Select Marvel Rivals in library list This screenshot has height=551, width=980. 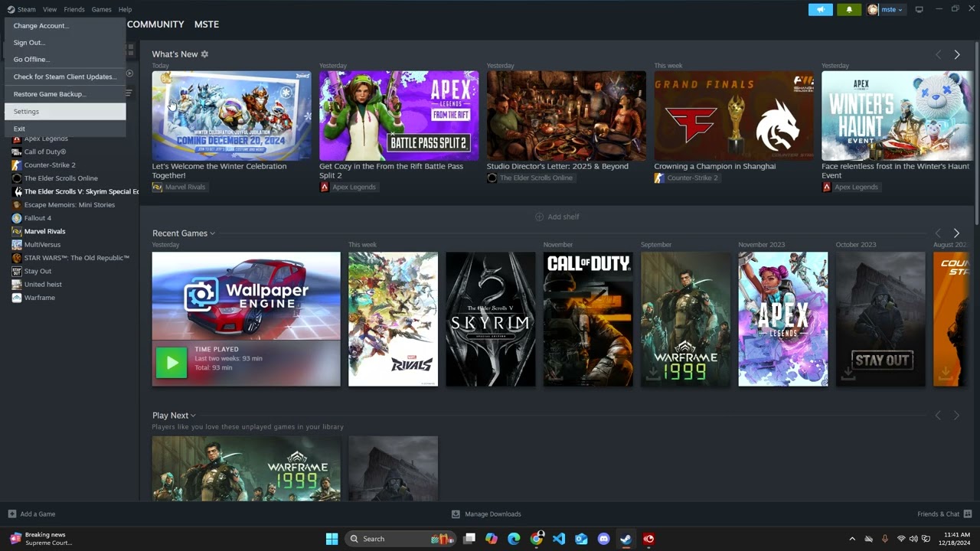(x=44, y=231)
